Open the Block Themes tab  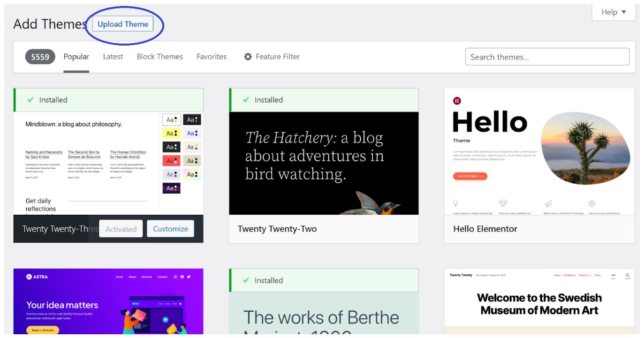coord(159,57)
